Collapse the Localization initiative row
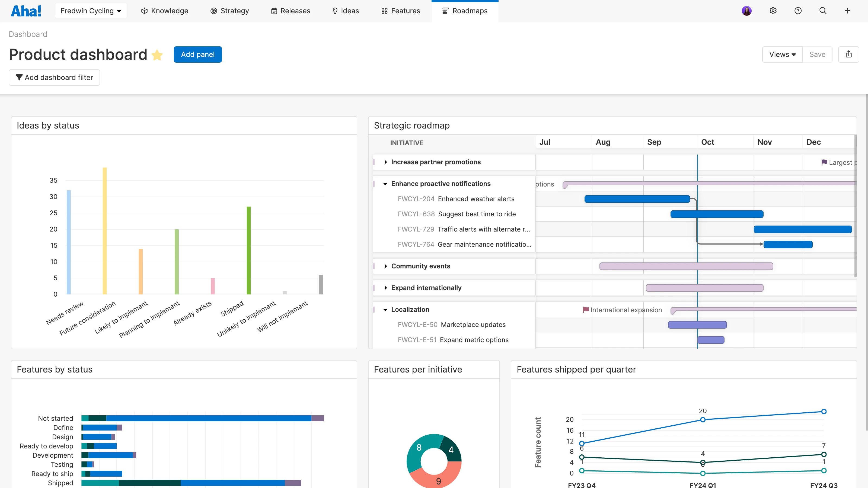This screenshot has width=868, height=488. click(x=385, y=310)
